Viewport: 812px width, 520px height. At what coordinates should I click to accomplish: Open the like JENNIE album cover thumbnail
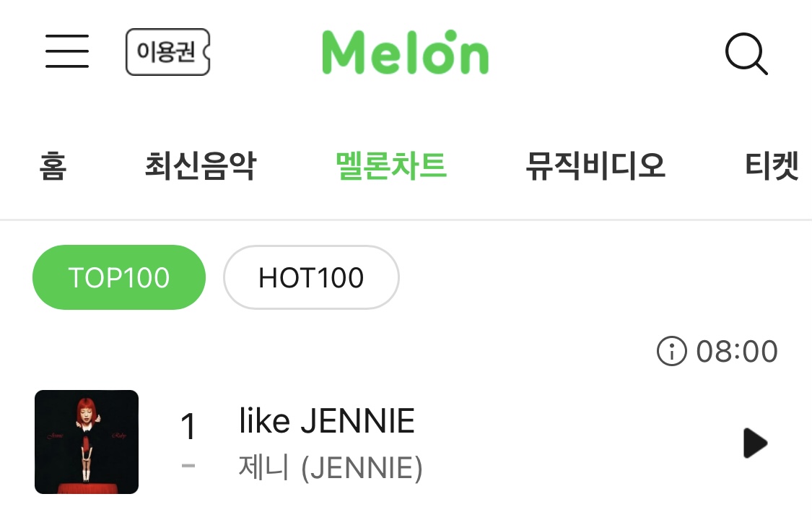pos(87,442)
